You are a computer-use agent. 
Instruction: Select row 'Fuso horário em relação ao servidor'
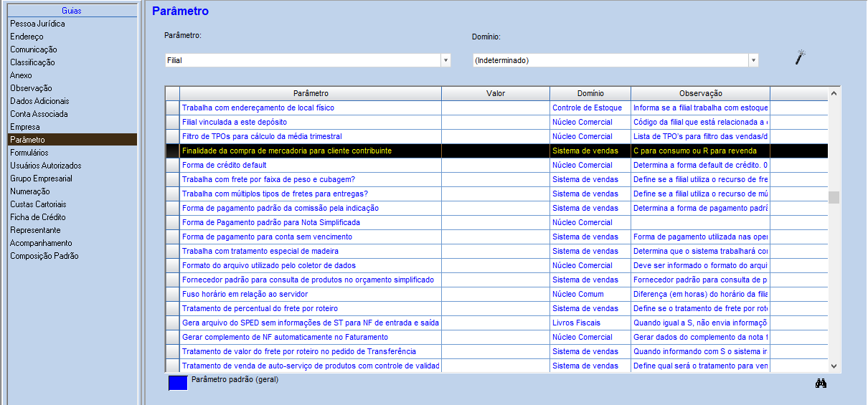pos(496,294)
